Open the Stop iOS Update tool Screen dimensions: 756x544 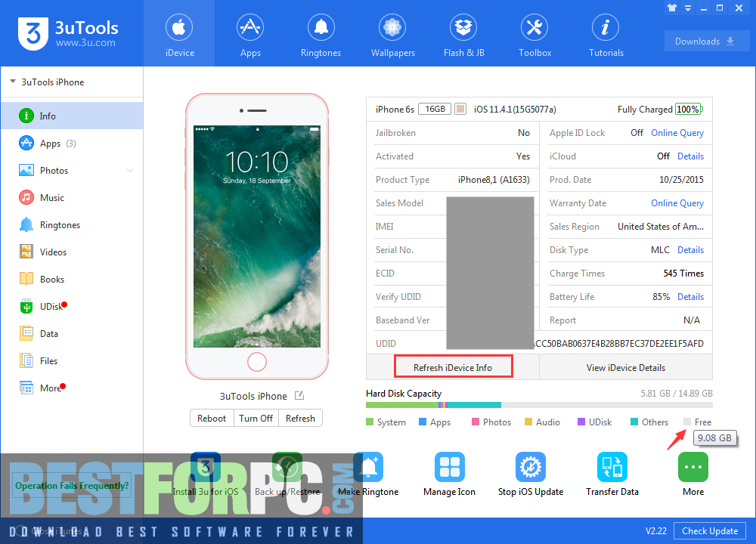tap(531, 474)
